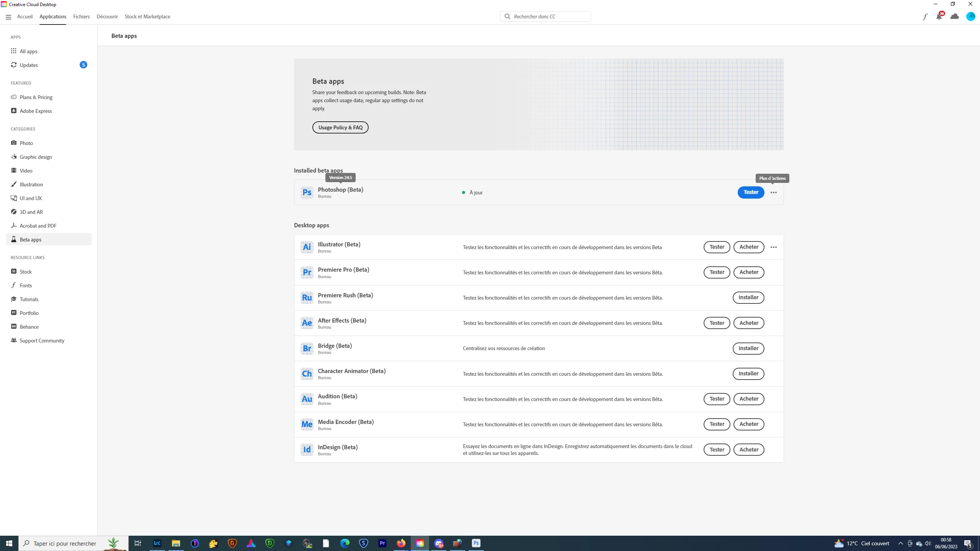The width and height of the screenshot is (980, 551).
Task: Install Premiere Rush (Beta)
Action: point(748,298)
